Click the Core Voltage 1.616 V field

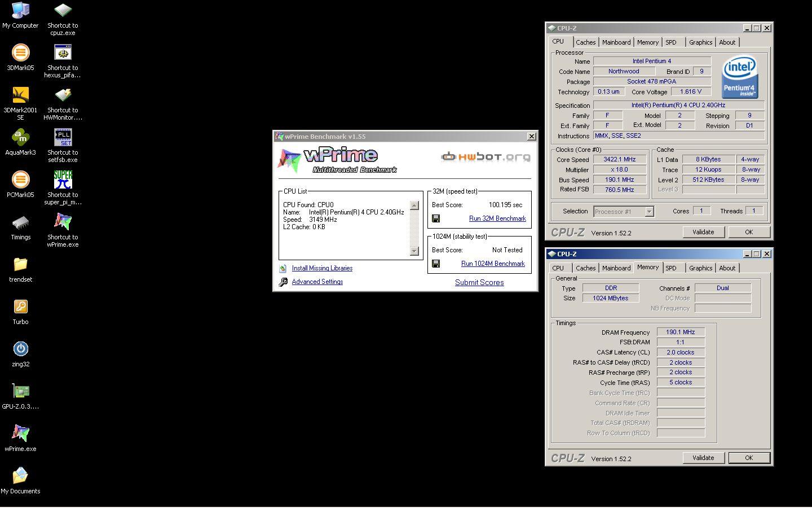[x=691, y=91]
